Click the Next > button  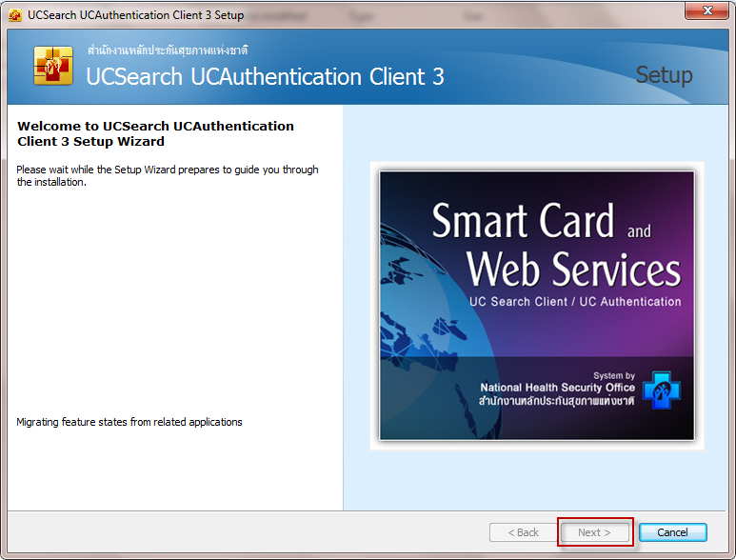click(x=595, y=532)
